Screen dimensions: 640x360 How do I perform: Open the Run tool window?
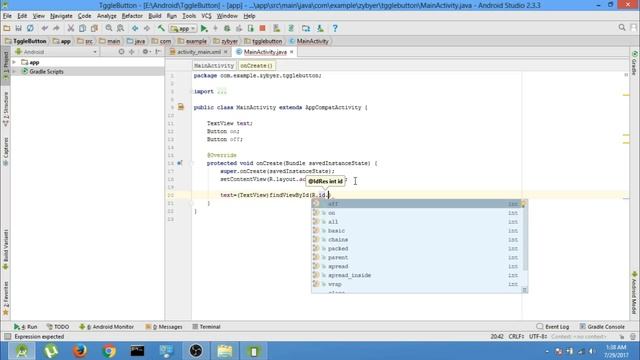click(x=26, y=327)
